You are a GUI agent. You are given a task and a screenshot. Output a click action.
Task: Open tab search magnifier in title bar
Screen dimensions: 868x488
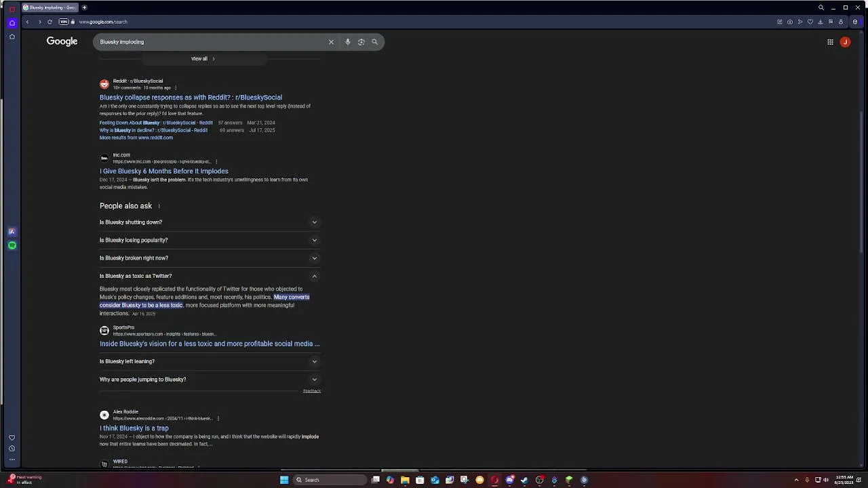[x=821, y=7]
